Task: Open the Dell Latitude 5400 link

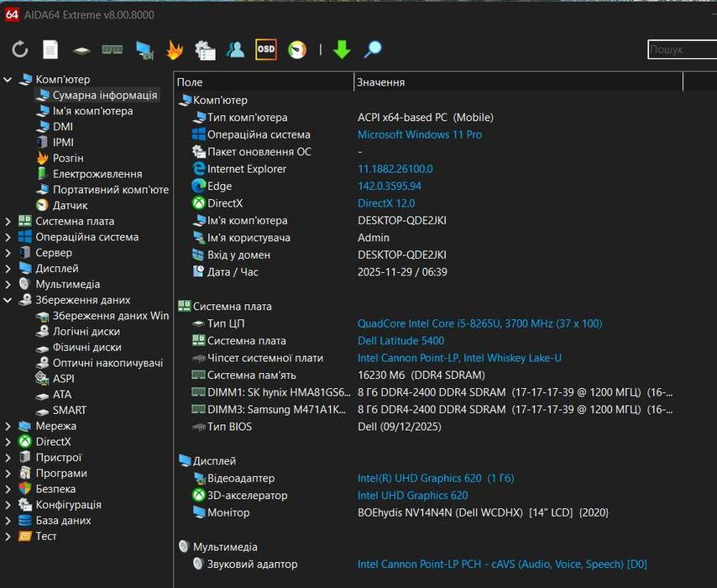Action: 401,340
